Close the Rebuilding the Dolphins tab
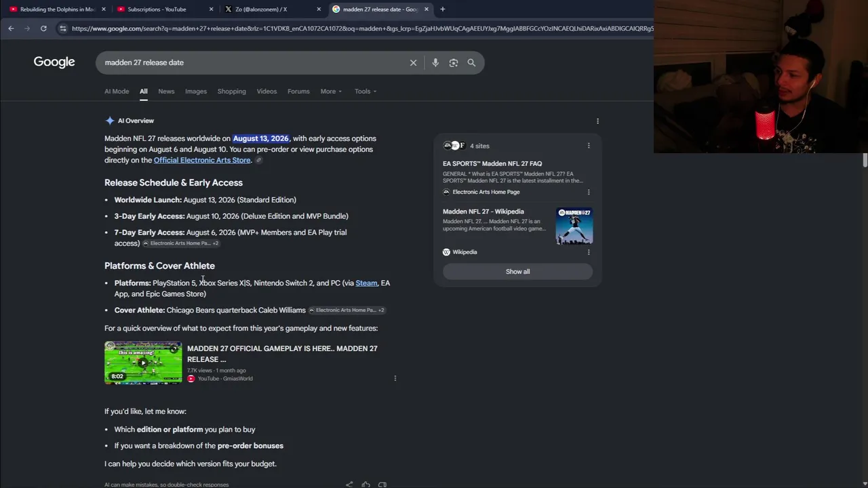 [104, 9]
